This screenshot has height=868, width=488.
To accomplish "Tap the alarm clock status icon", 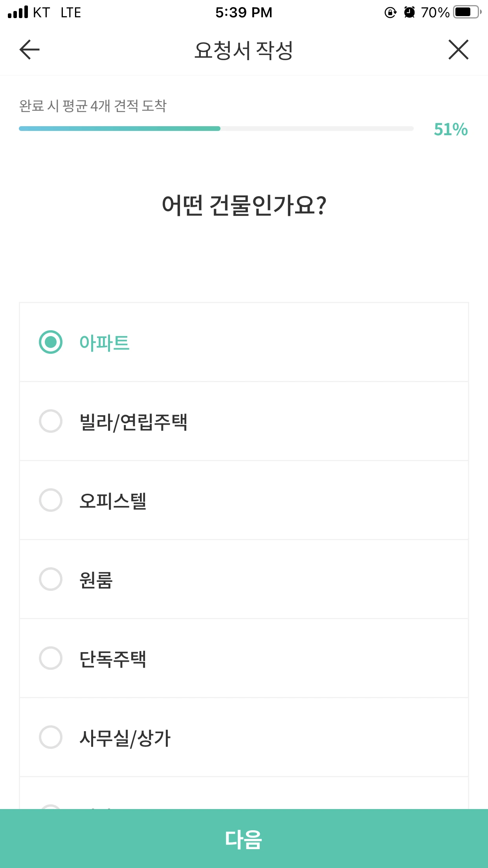I will (x=409, y=12).
